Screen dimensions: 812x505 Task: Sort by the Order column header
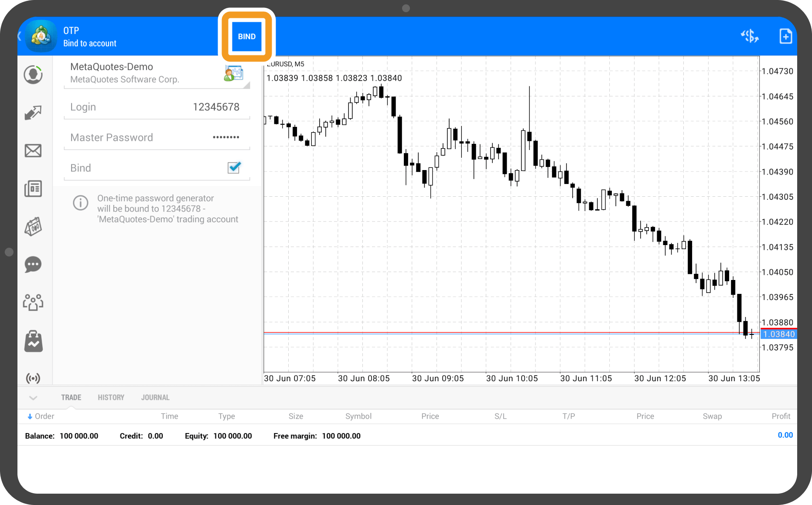41,416
